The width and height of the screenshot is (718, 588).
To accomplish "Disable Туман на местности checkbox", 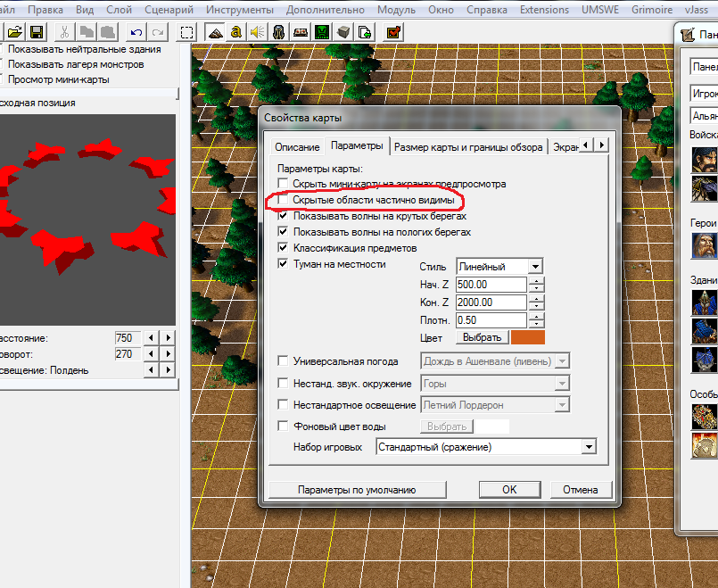I will (x=283, y=264).
